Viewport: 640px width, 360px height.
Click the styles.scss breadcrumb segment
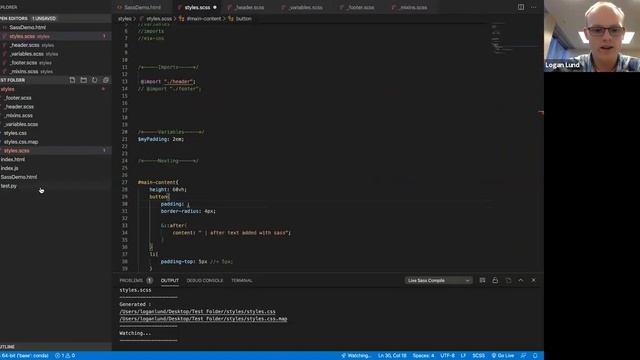(156, 19)
